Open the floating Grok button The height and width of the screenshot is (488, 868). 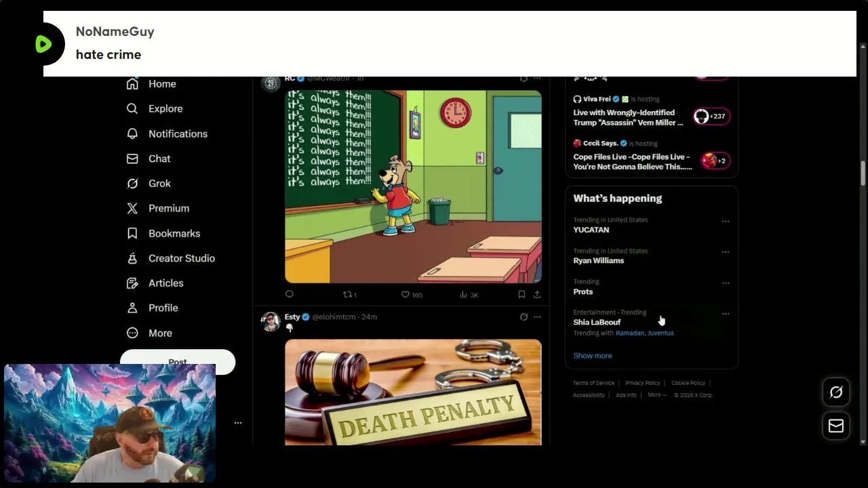(x=836, y=392)
